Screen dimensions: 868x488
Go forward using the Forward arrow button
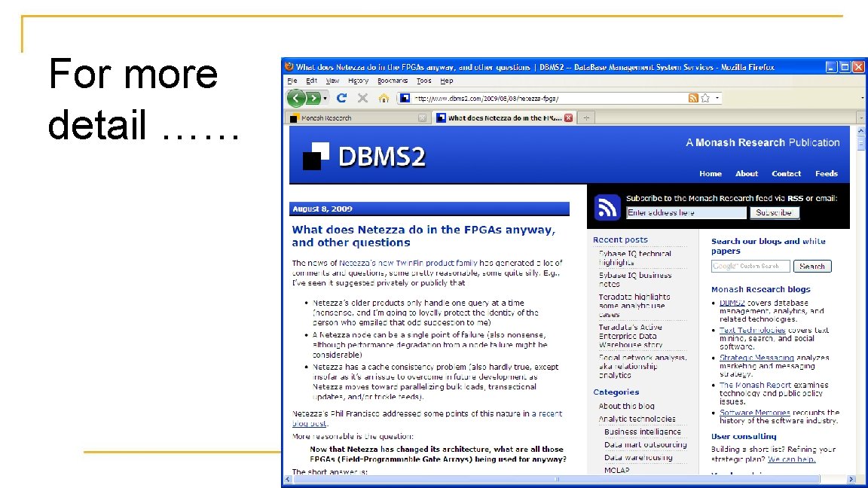(x=313, y=99)
